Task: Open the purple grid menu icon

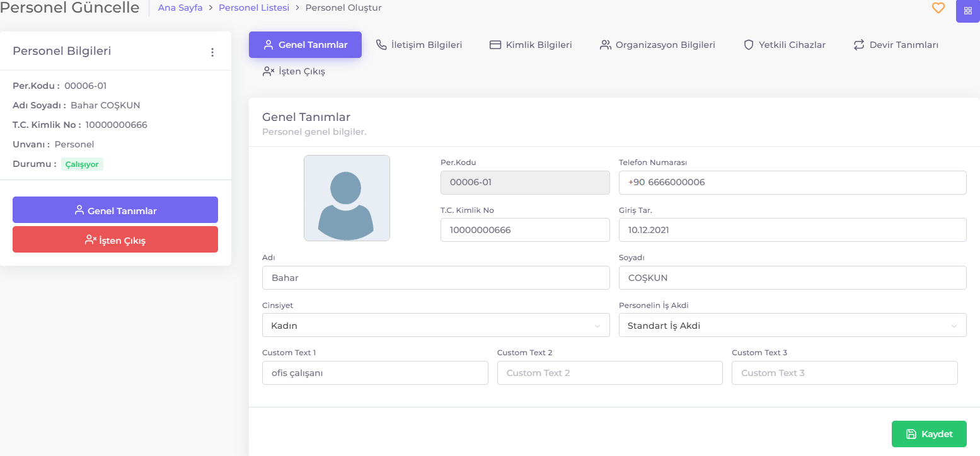Action: [x=967, y=11]
